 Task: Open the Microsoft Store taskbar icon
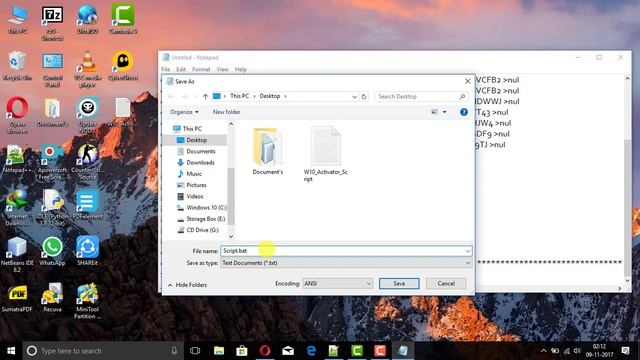[x=242, y=351]
